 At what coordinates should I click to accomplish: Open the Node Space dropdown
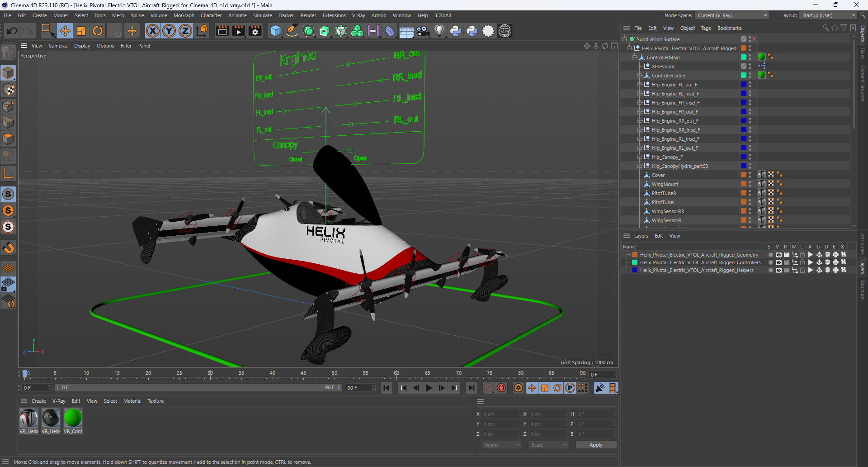click(x=732, y=15)
